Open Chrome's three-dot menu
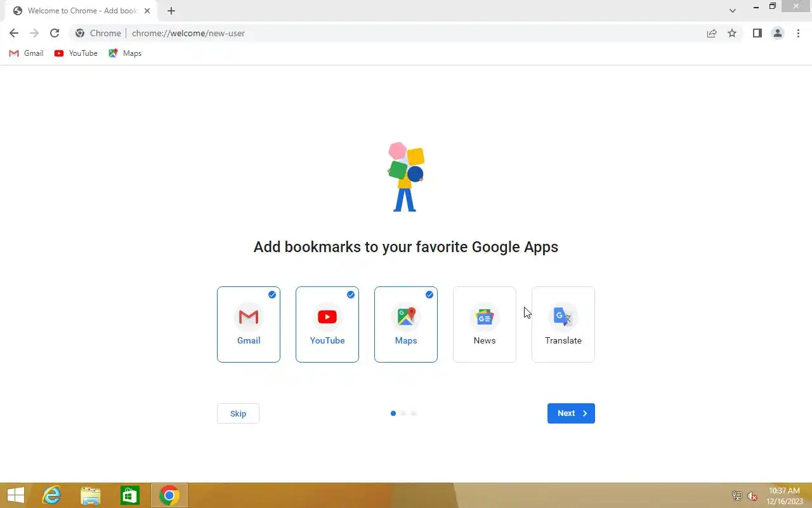 [x=798, y=33]
